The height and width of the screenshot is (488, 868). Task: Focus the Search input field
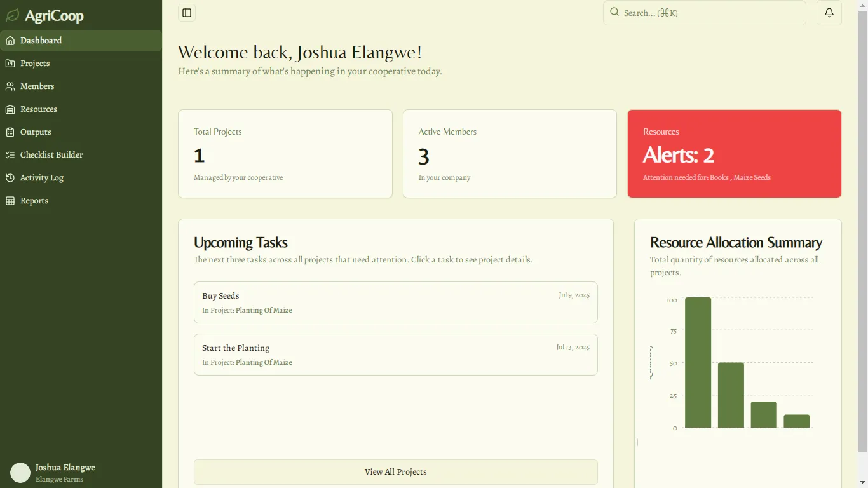pyautogui.click(x=705, y=13)
